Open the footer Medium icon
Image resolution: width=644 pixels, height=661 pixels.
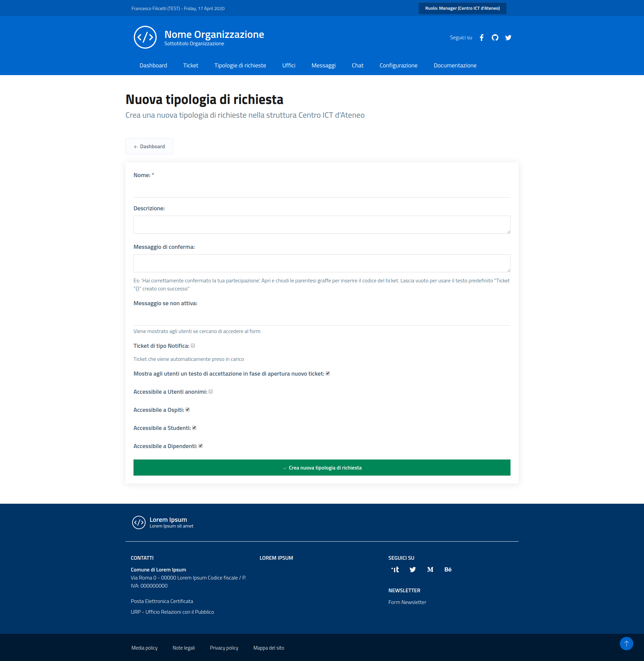(x=430, y=570)
